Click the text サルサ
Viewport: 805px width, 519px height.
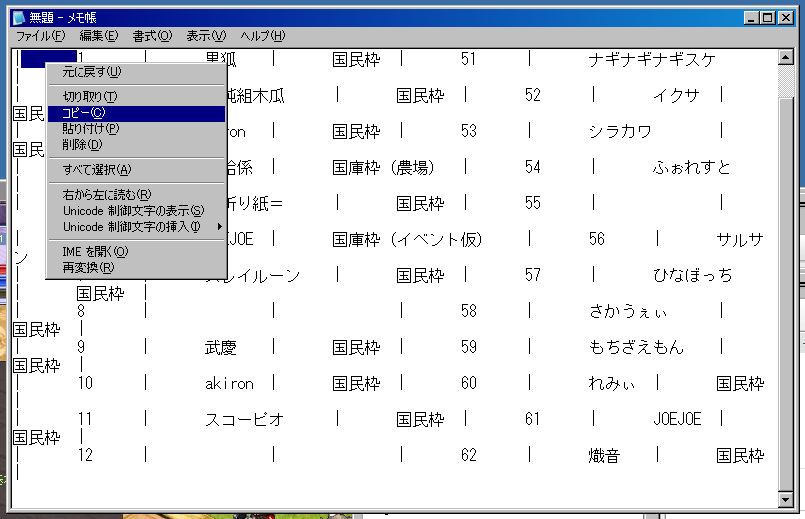[739, 240]
